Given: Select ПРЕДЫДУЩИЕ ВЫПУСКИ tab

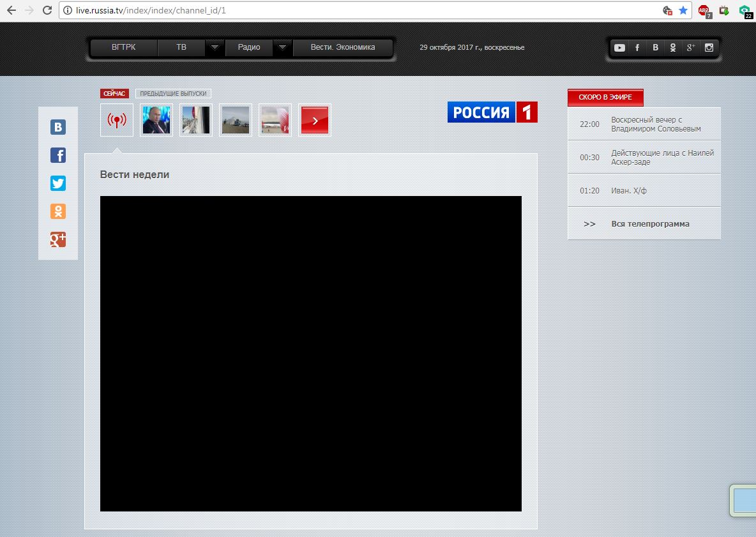Looking at the screenshot, I should (173, 93).
